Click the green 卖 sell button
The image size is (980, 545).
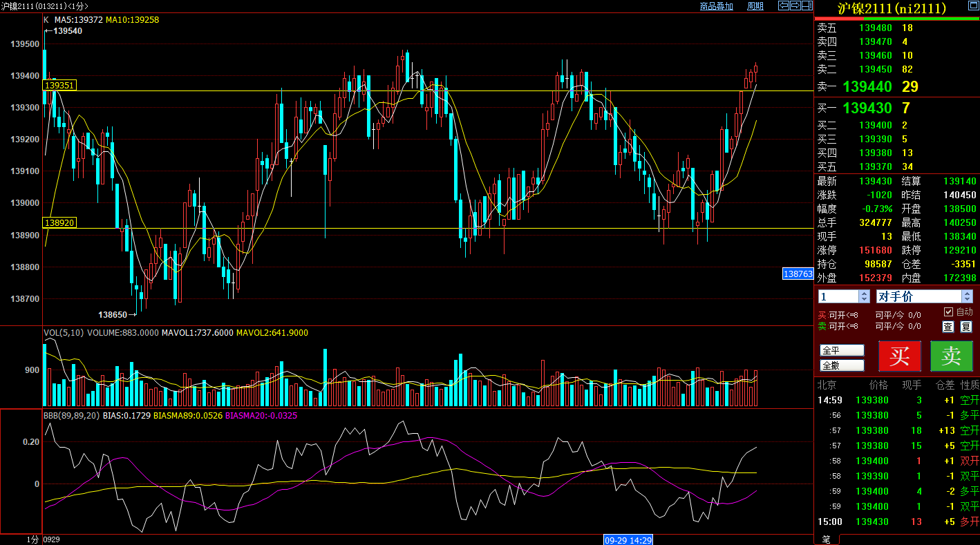click(952, 356)
